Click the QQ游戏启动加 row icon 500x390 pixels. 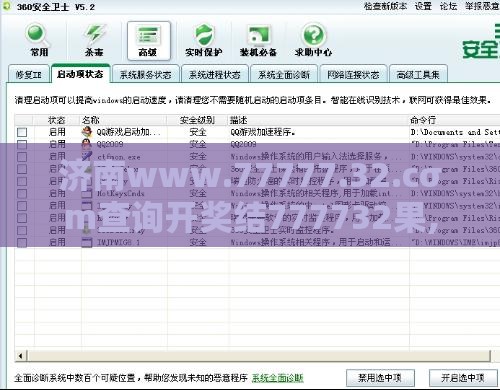click(x=87, y=132)
